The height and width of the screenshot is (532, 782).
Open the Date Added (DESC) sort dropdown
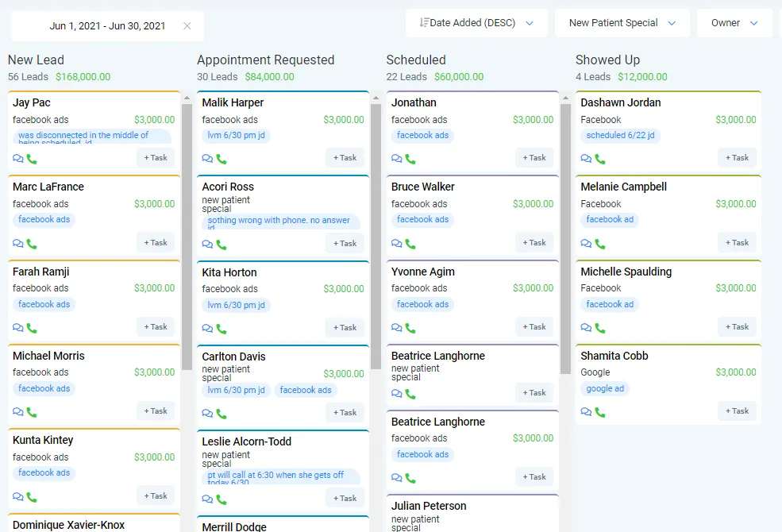pos(476,23)
